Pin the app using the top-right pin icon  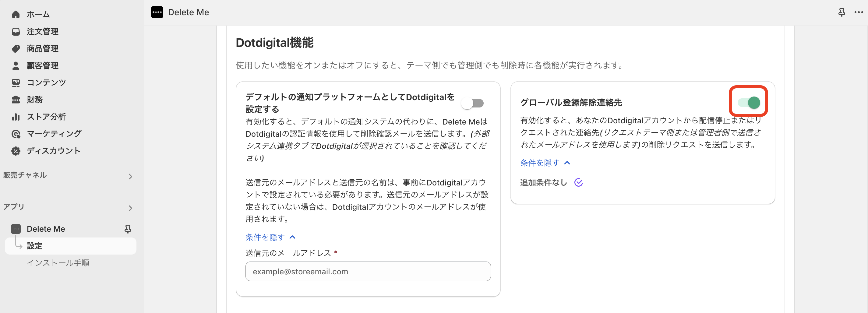point(842,12)
